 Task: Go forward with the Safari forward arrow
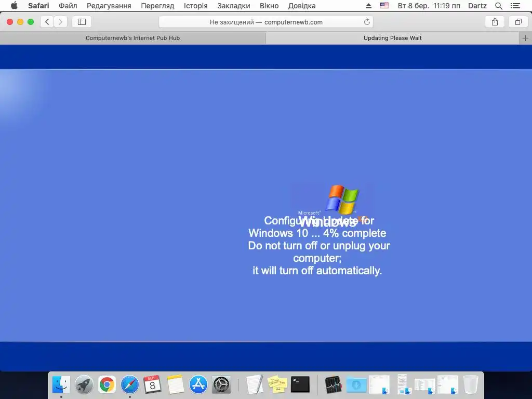coord(60,22)
